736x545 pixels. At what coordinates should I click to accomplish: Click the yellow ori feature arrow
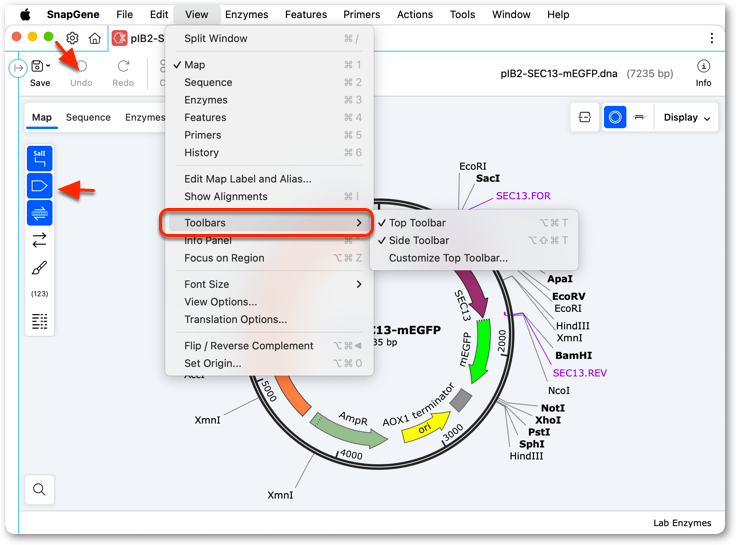click(425, 426)
